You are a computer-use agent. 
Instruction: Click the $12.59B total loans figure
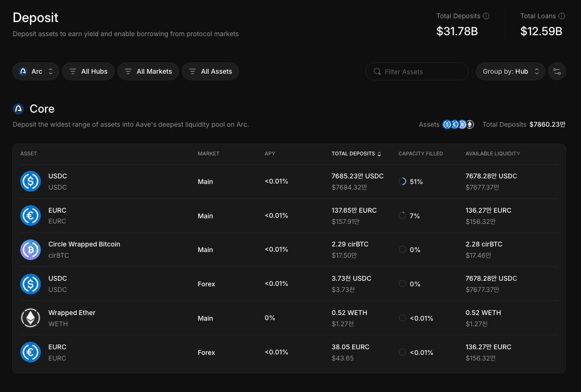541,31
